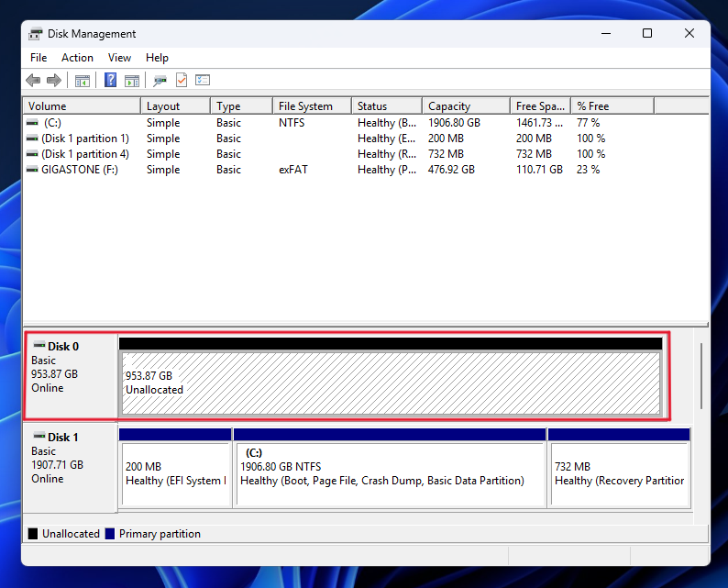Open the Help menu
The height and width of the screenshot is (588, 728).
[x=157, y=58]
